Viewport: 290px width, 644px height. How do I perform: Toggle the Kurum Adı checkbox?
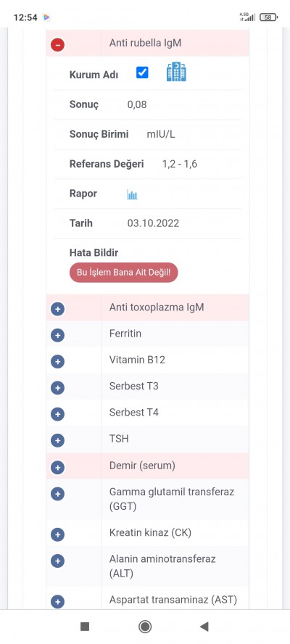[142, 73]
